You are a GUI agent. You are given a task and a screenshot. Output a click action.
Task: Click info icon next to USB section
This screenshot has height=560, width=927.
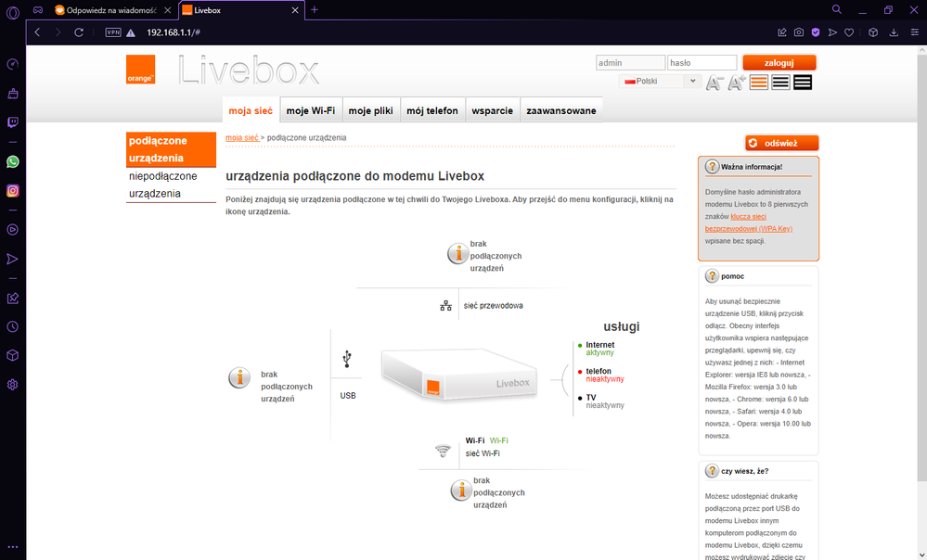[x=239, y=377]
